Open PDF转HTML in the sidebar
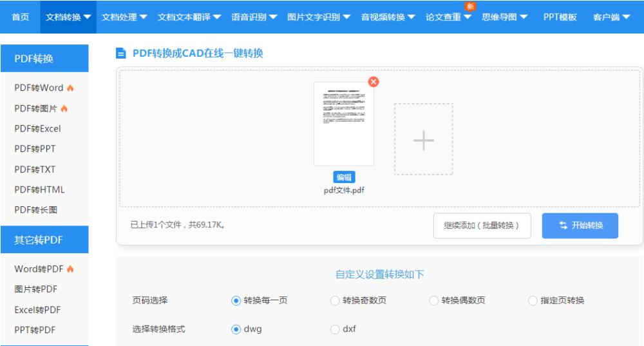 [x=39, y=189]
